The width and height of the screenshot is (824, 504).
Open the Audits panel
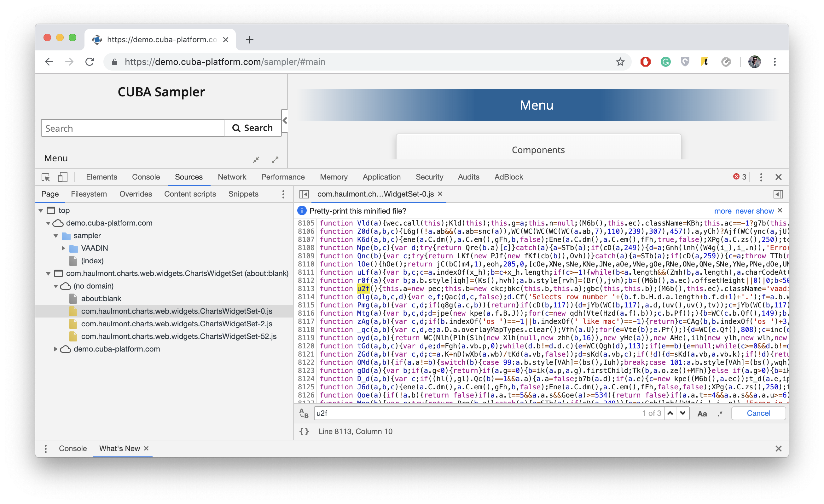[x=468, y=177]
